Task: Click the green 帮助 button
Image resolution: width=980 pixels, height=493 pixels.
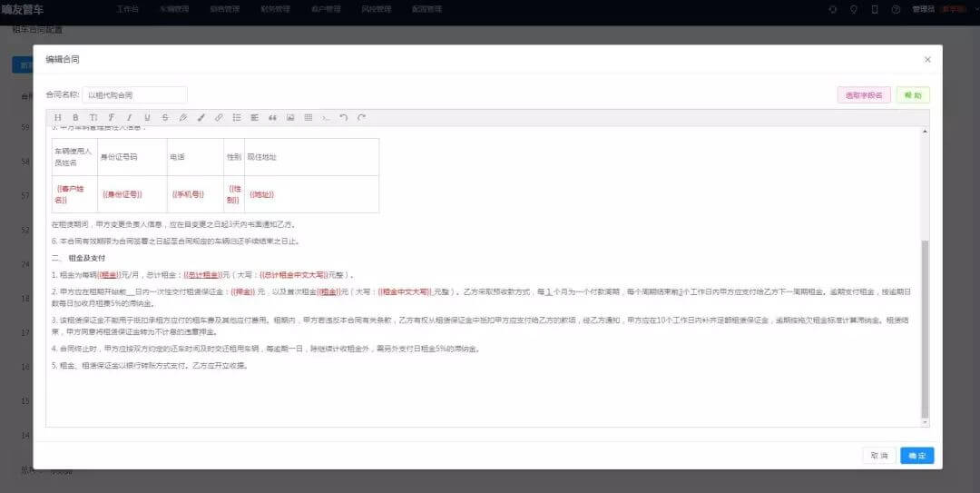Action: click(x=913, y=95)
